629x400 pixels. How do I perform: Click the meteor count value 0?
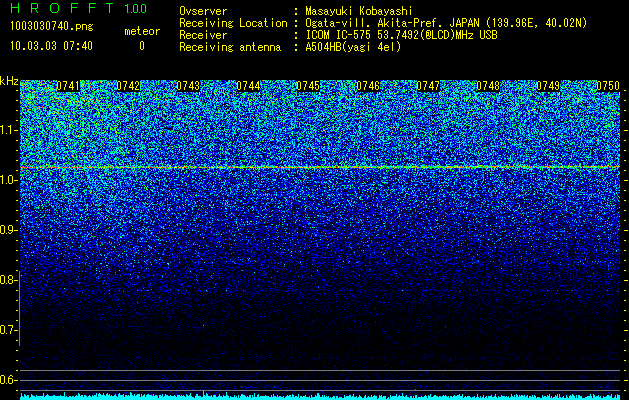click(x=142, y=46)
